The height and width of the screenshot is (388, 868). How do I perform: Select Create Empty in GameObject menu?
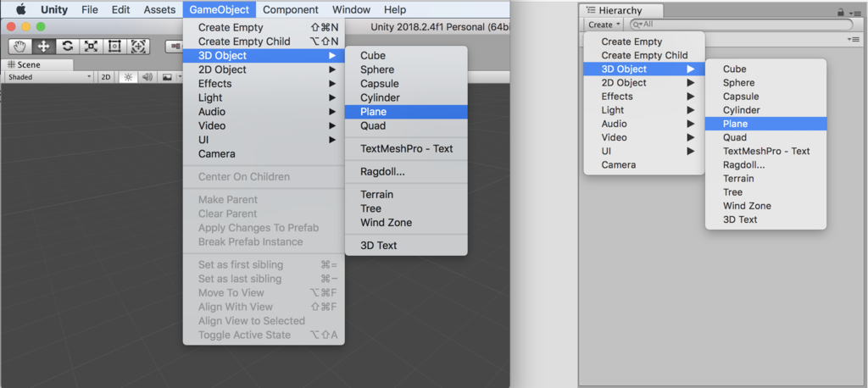(264, 27)
